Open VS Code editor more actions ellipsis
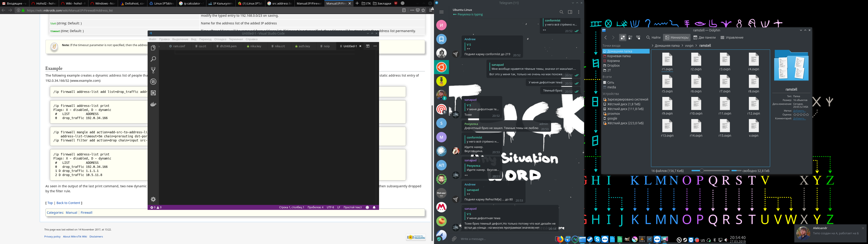The image size is (868, 244). 375,46
